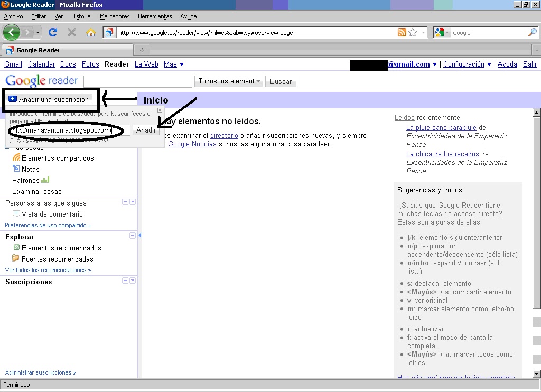Viewport: 541px width, 392px height.
Task: Click the page scrollbar down arrow
Action: 537,374
